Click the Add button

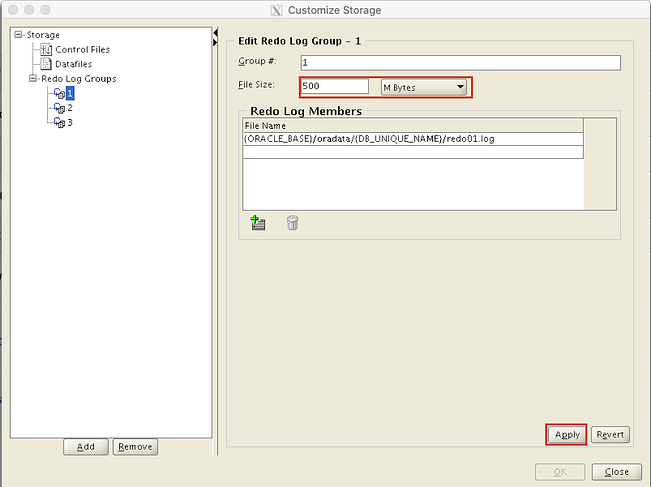point(86,447)
